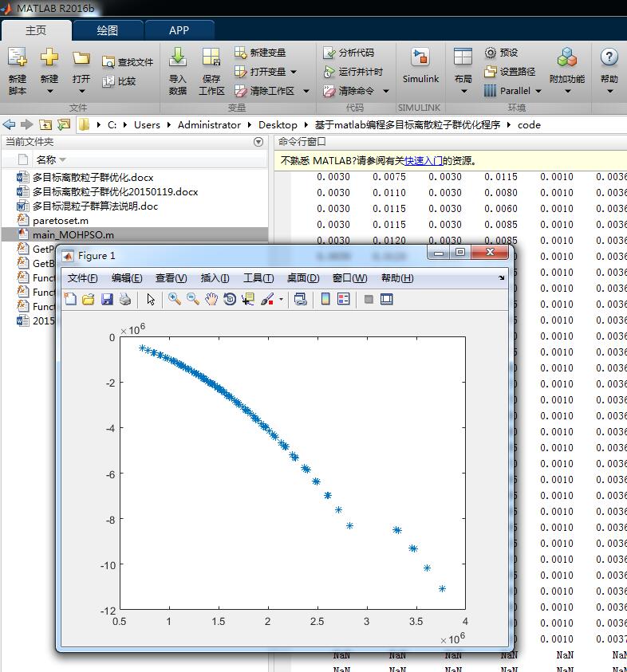Click Administrator in the address path
The height and width of the screenshot is (672, 627).
coord(209,124)
